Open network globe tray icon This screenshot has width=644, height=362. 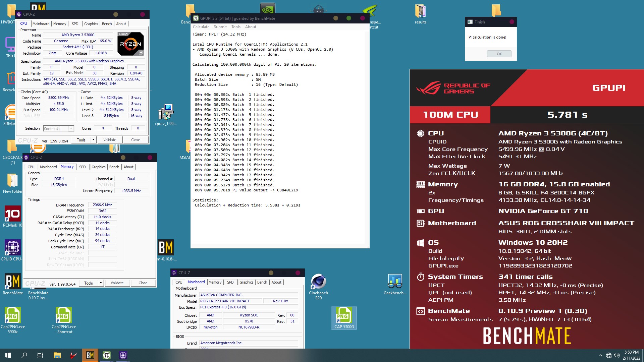pos(608,355)
